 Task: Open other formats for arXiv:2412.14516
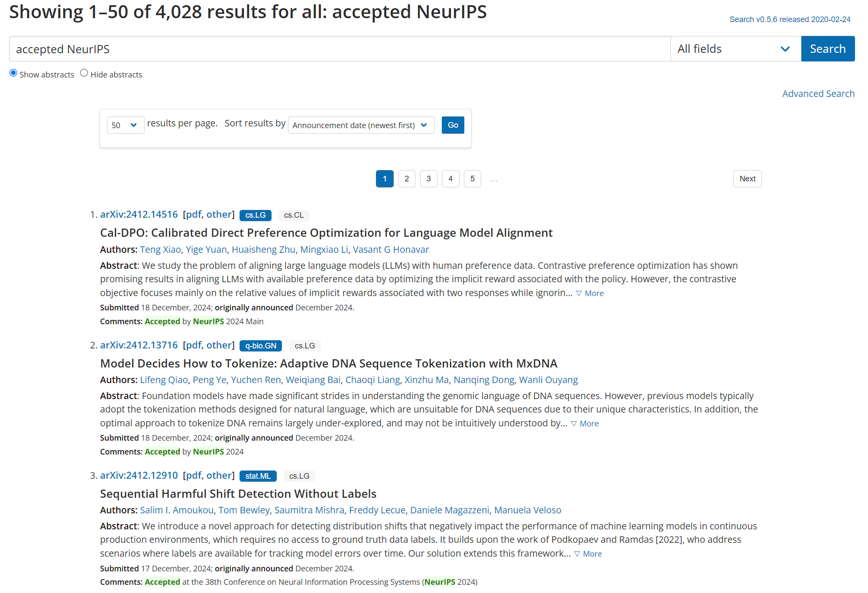click(219, 214)
